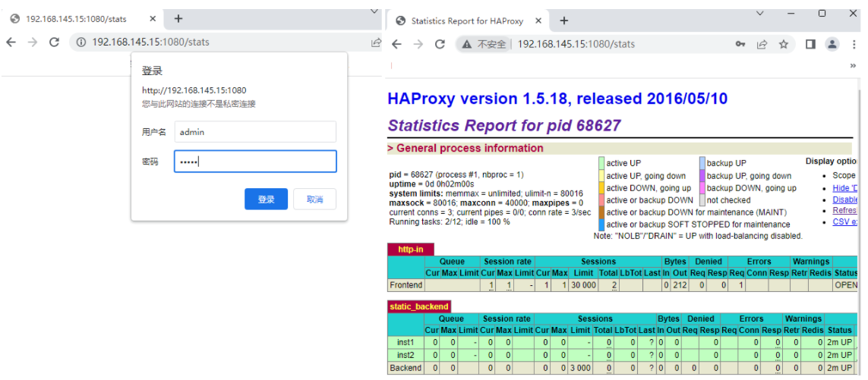Click the Backend row label
Screen dimensions: 868x380
tap(406, 368)
